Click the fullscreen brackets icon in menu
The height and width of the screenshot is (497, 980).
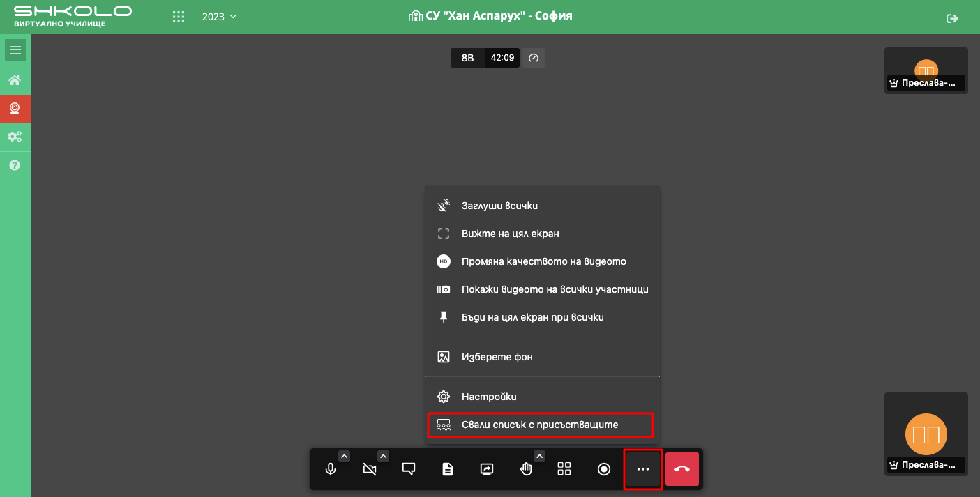coord(444,234)
